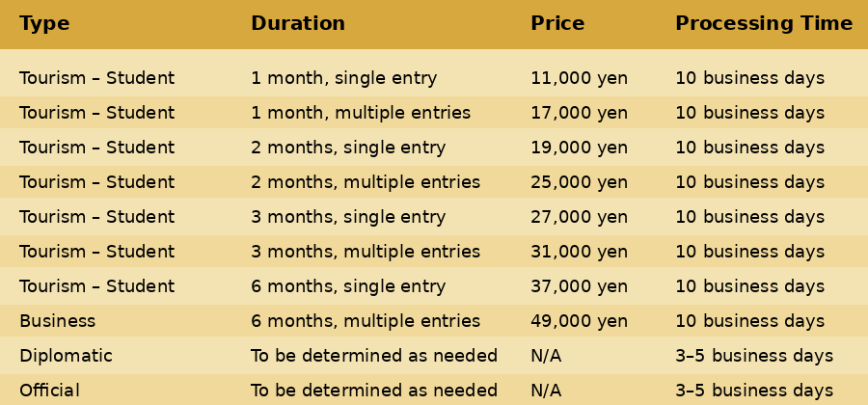Select the 37,000 yen price cell
Image resolution: width=868 pixels, height=405 pixels.
pos(579,287)
